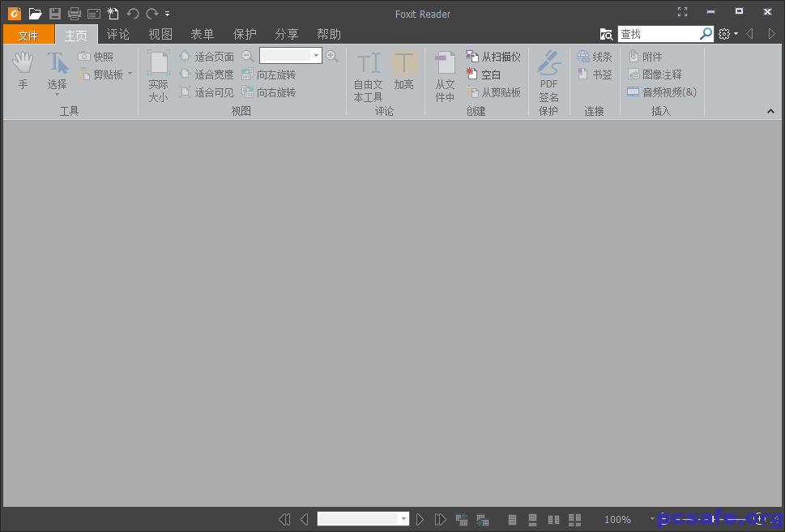Click 从文件中 create from file
785x532 pixels.
click(445, 77)
